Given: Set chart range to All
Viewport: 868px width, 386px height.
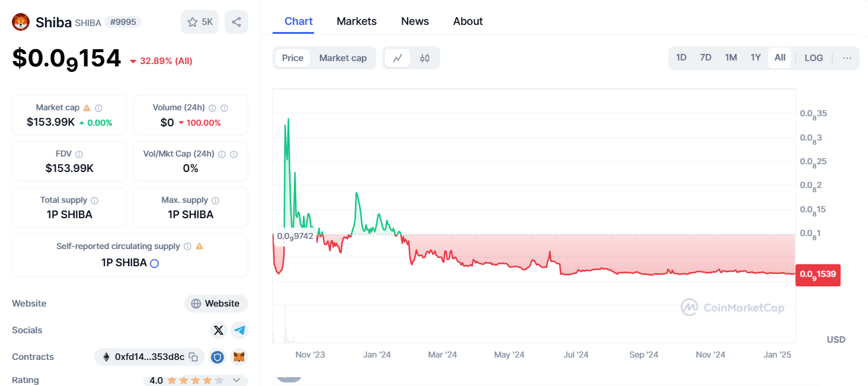Looking at the screenshot, I should [780, 58].
